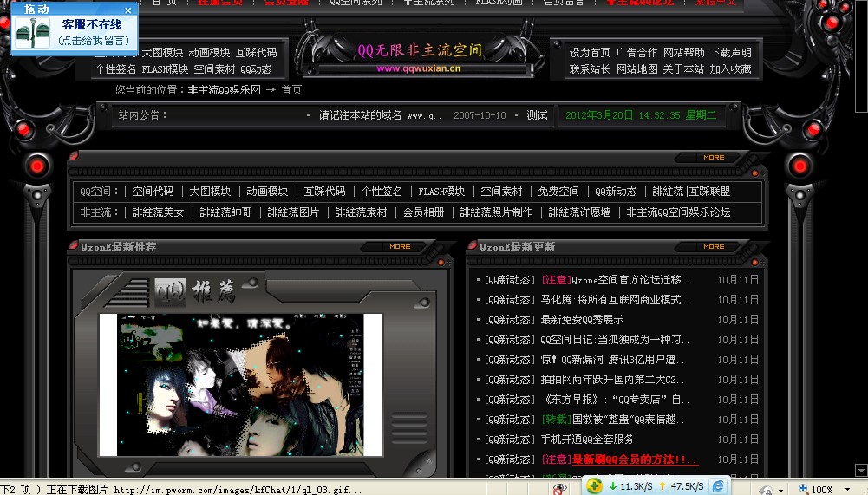Image resolution: width=868 pixels, height=495 pixels.
Task: Click the download speed 11.3K/S indicator
Action: pos(630,486)
